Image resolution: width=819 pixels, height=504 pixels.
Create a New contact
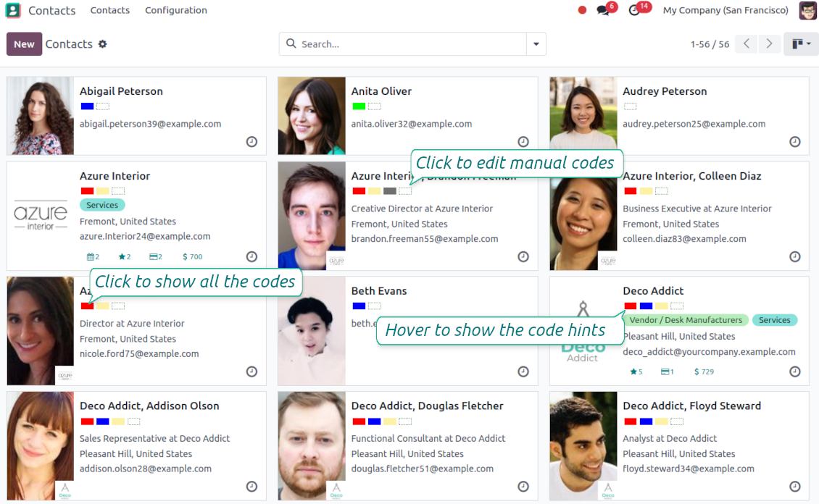(24, 44)
